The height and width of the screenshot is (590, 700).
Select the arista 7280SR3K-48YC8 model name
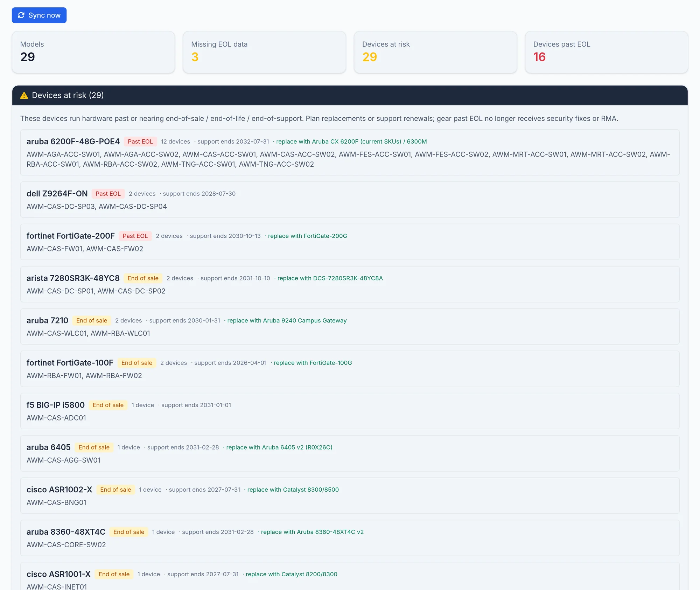pyautogui.click(x=73, y=278)
